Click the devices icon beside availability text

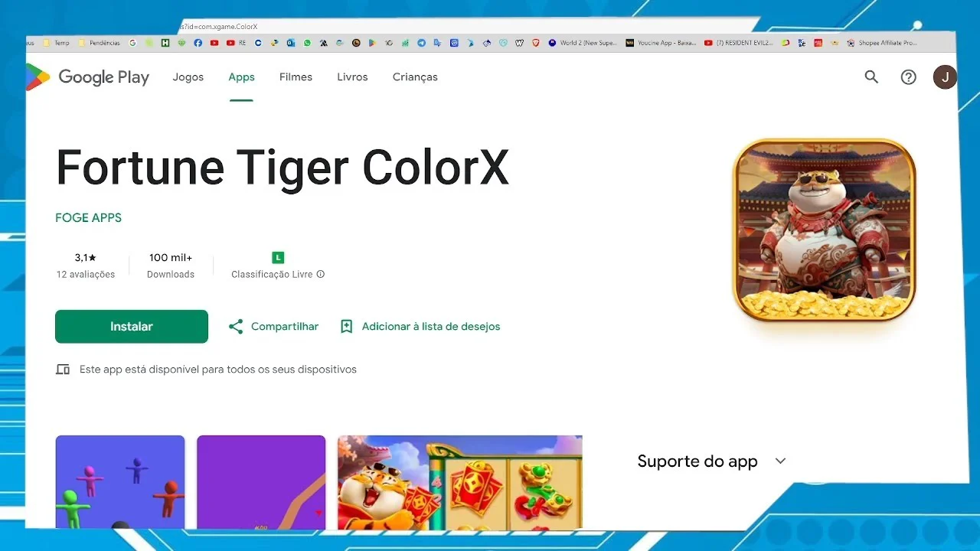tap(63, 370)
